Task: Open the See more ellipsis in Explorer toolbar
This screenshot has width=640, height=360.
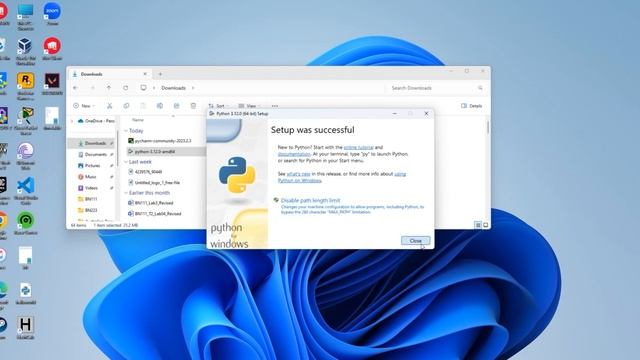Action: pyautogui.click(x=275, y=106)
